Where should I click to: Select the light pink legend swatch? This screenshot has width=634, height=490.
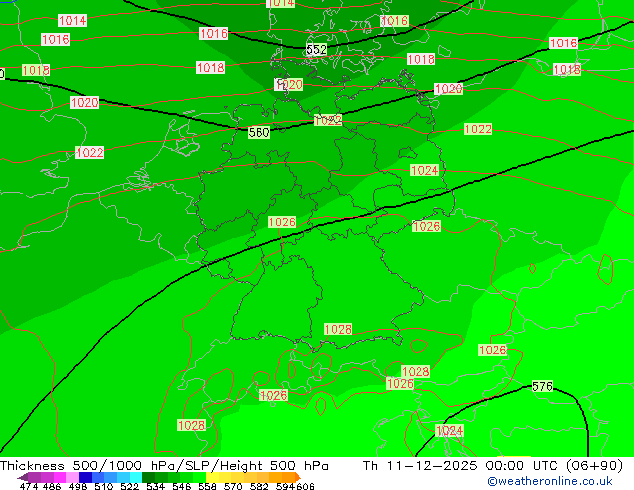pyautogui.click(x=72, y=477)
